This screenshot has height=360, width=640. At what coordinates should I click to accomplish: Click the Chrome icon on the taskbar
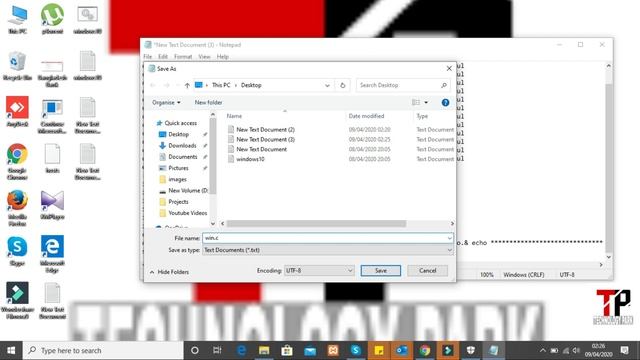pos(424,350)
